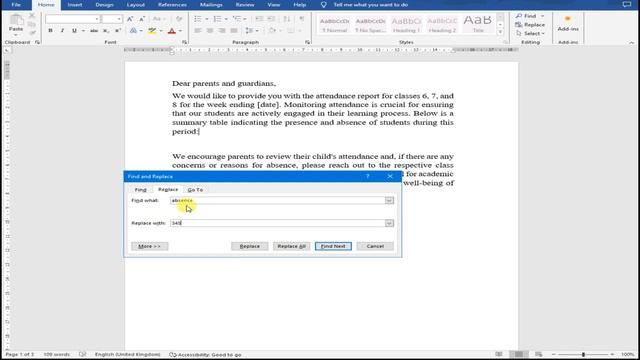Click the Accessibility: Good to go status

tap(205, 355)
